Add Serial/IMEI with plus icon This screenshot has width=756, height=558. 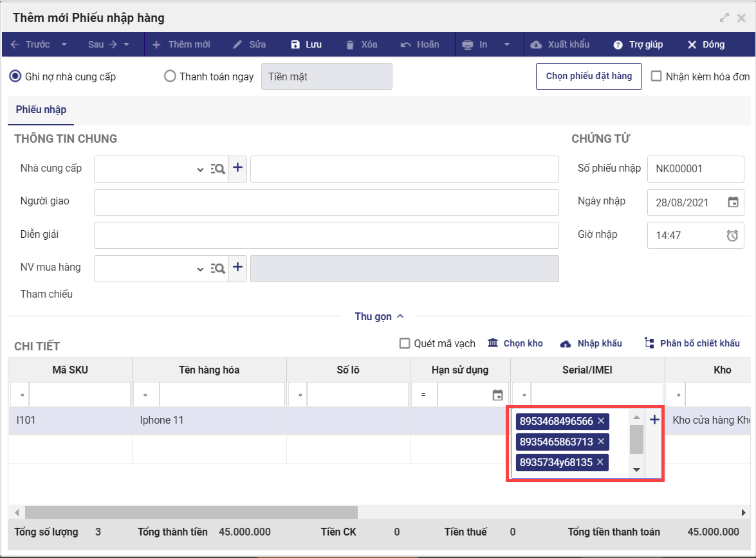point(654,420)
